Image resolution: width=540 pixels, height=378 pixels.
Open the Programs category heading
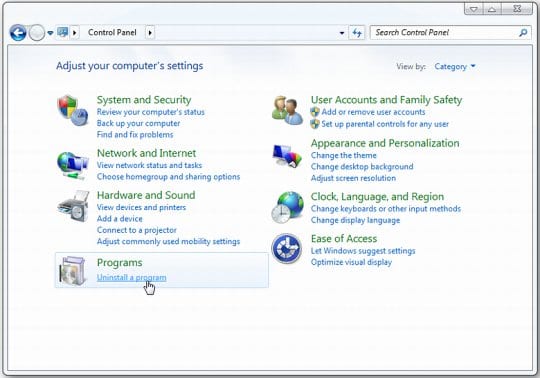point(120,263)
